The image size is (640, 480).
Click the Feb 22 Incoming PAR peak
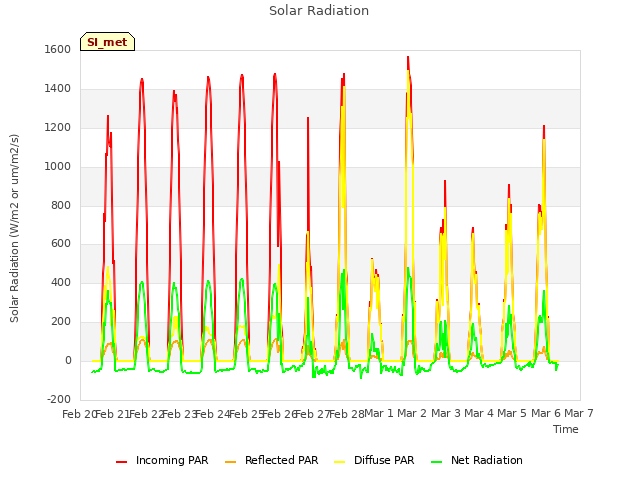(x=142, y=79)
